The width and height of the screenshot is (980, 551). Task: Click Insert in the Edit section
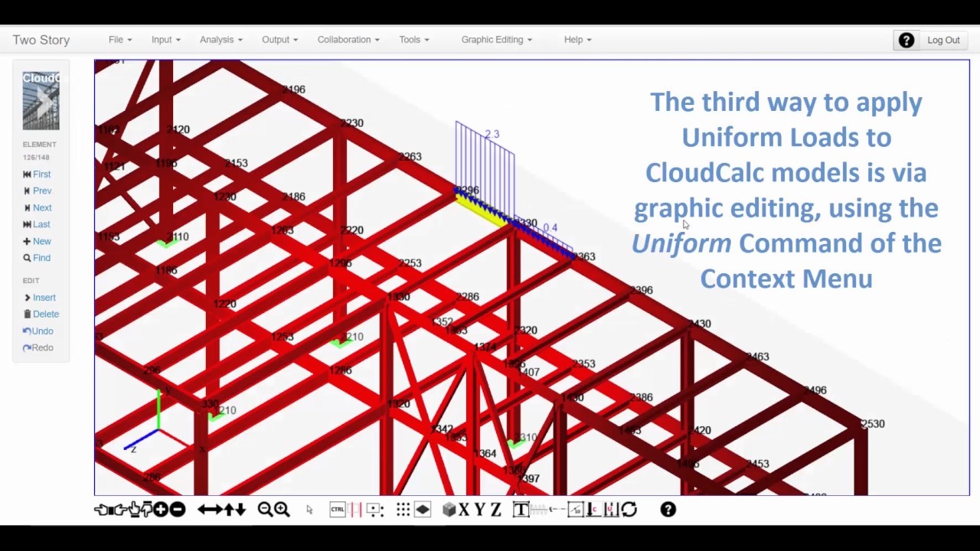pos(40,298)
